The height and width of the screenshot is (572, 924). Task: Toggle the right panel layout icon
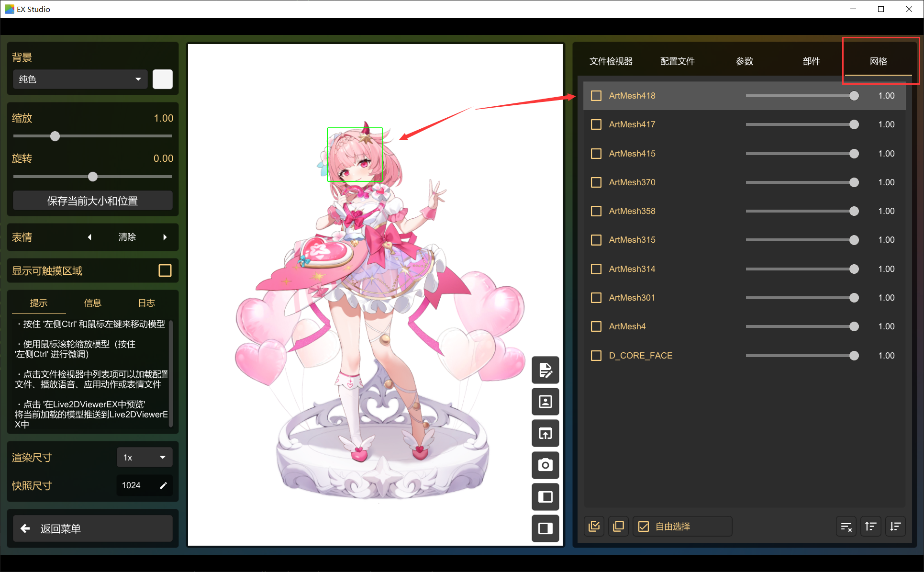[545, 528]
